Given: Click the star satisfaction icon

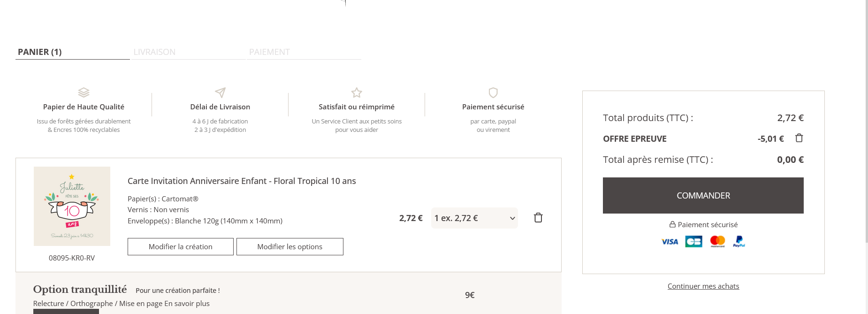Looking at the screenshot, I should click(x=357, y=92).
